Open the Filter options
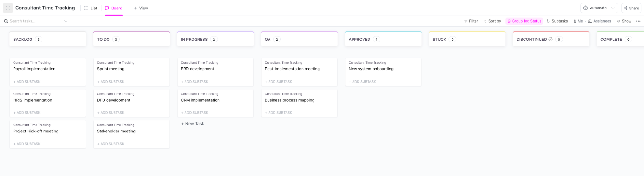This screenshot has width=644, height=176. 471,21
